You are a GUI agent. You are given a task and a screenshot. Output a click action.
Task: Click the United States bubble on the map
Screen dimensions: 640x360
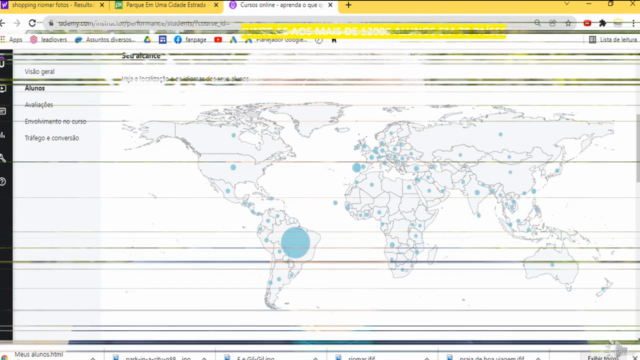click(x=233, y=167)
